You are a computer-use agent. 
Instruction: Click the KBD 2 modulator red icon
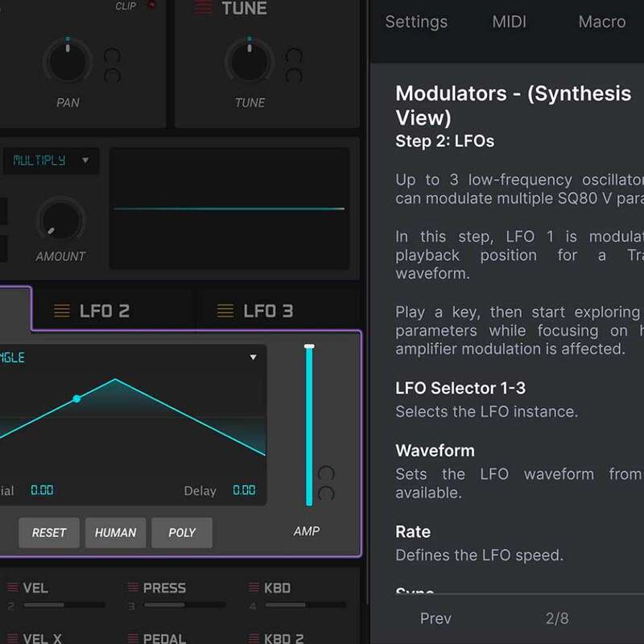click(x=254, y=638)
